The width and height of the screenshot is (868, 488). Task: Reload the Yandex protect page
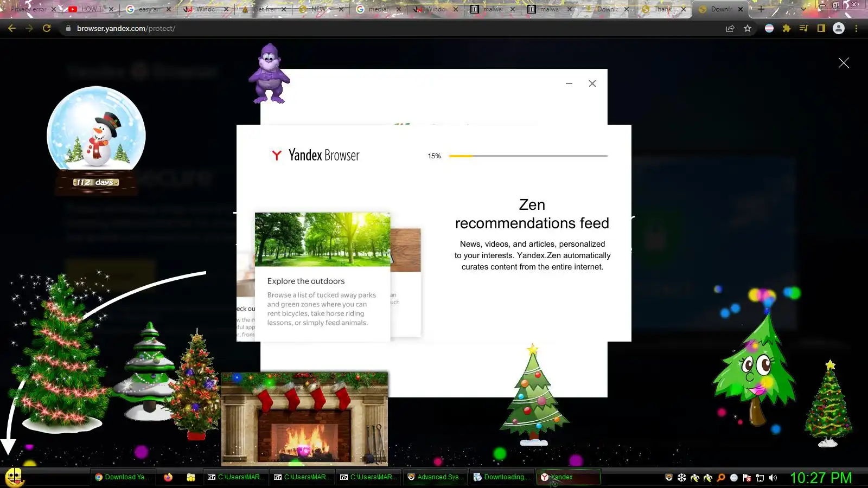[x=47, y=28]
